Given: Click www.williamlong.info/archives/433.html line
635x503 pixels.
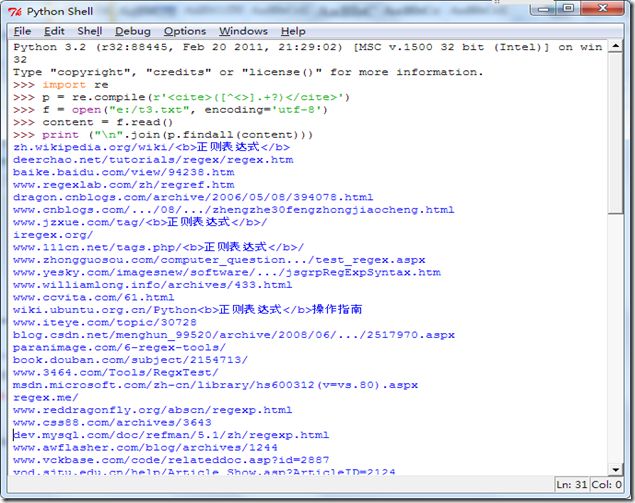Looking at the screenshot, I should (x=153, y=286).
